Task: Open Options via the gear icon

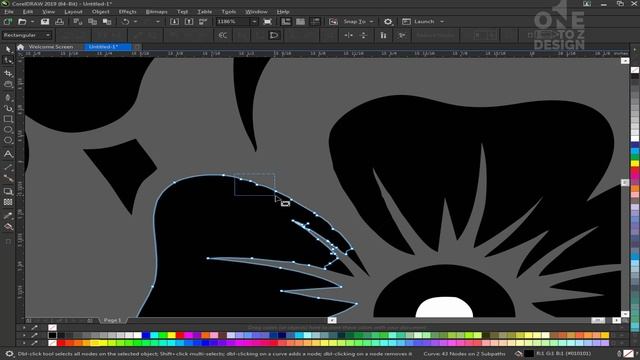Action: tap(388, 22)
